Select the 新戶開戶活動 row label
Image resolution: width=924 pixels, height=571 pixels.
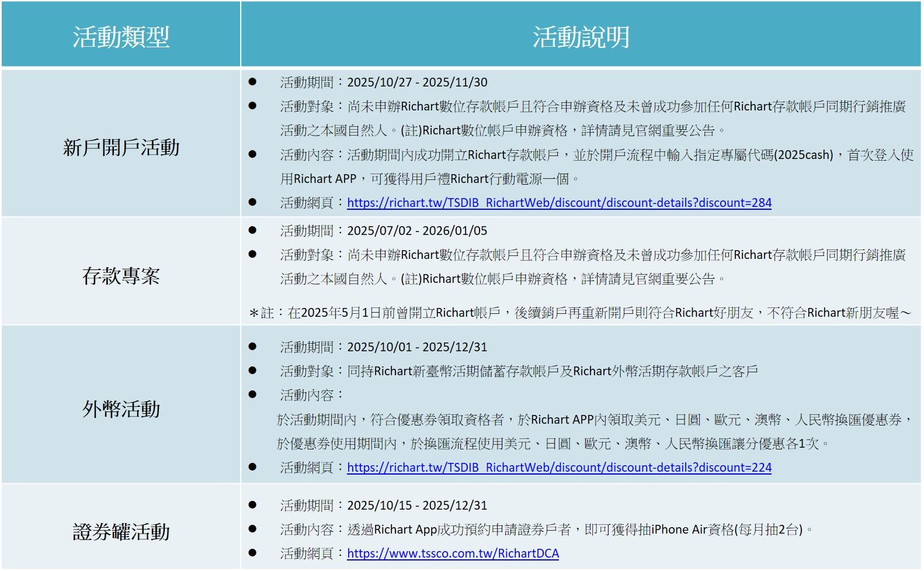point(121,147)
